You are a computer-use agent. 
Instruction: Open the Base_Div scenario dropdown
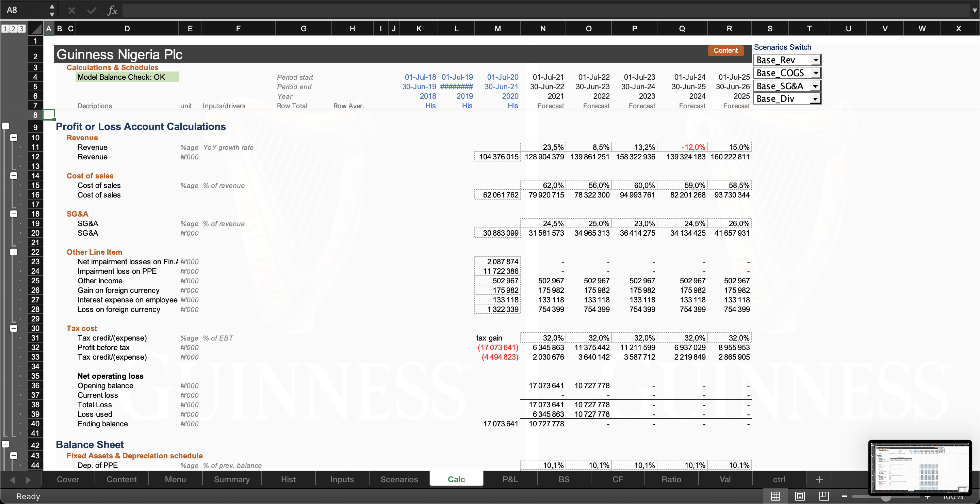tap(815, 99)
